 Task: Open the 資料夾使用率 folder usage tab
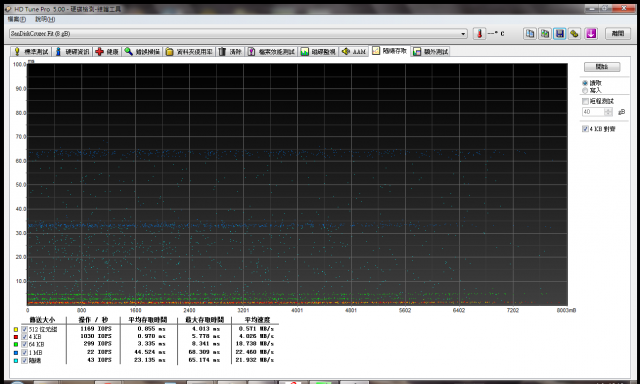[x=189, y=51]
